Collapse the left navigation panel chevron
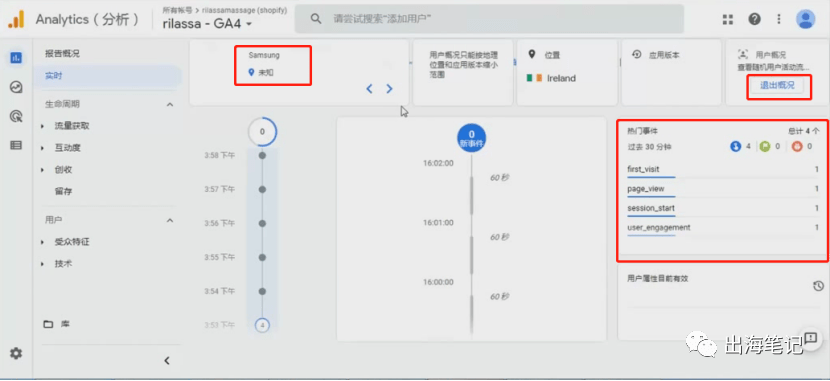The height and width of the screenshot is (381, 830). click(167, 361)
